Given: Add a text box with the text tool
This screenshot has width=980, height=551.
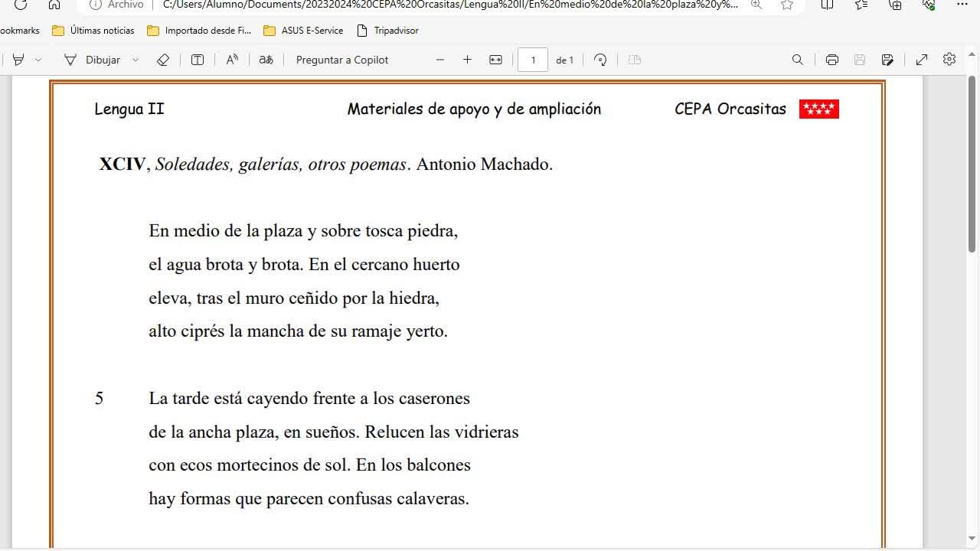Looking at the screenshot, I should [198, 60].
